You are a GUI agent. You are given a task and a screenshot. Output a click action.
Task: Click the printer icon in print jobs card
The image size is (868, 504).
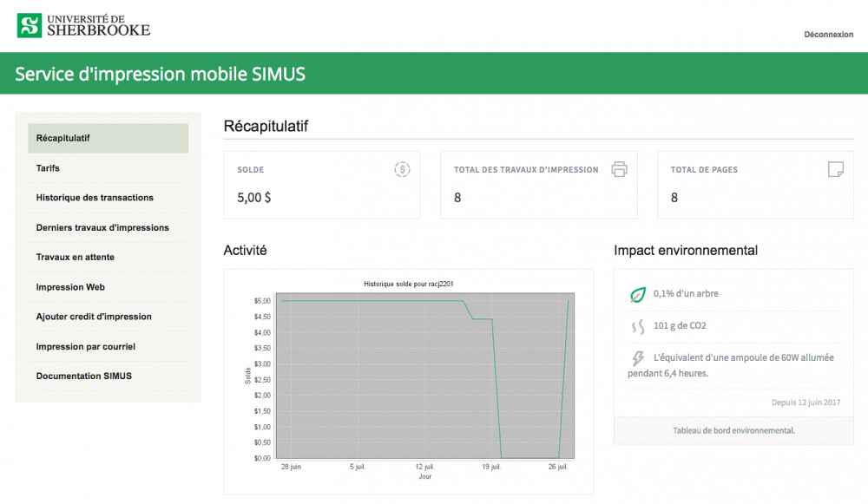click(619, 169)
